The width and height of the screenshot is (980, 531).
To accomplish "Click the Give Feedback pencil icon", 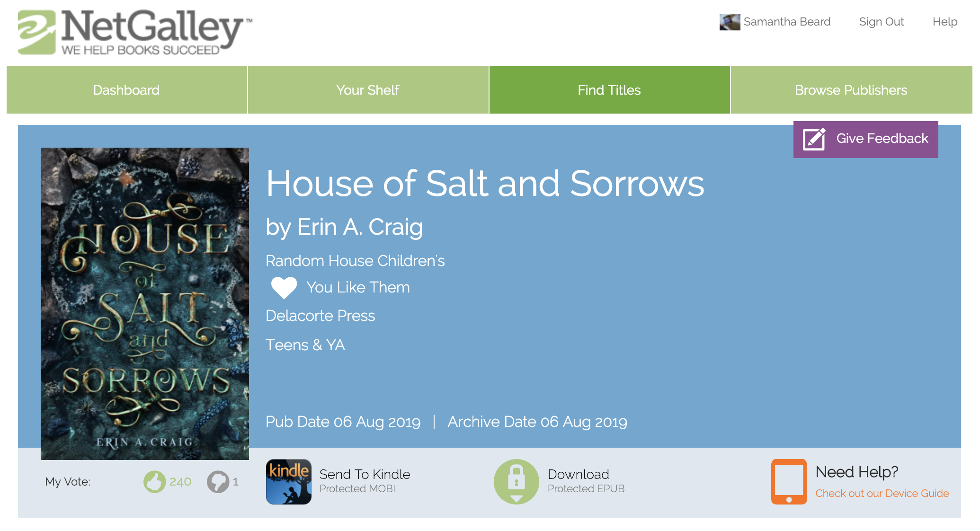I will pyautogui.click(x=814, y=139).
